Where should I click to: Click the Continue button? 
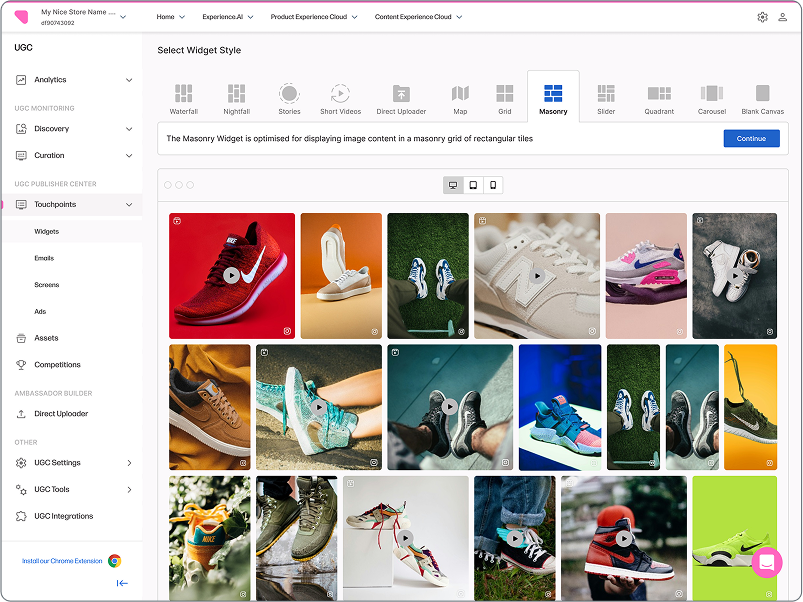[751, 139]
